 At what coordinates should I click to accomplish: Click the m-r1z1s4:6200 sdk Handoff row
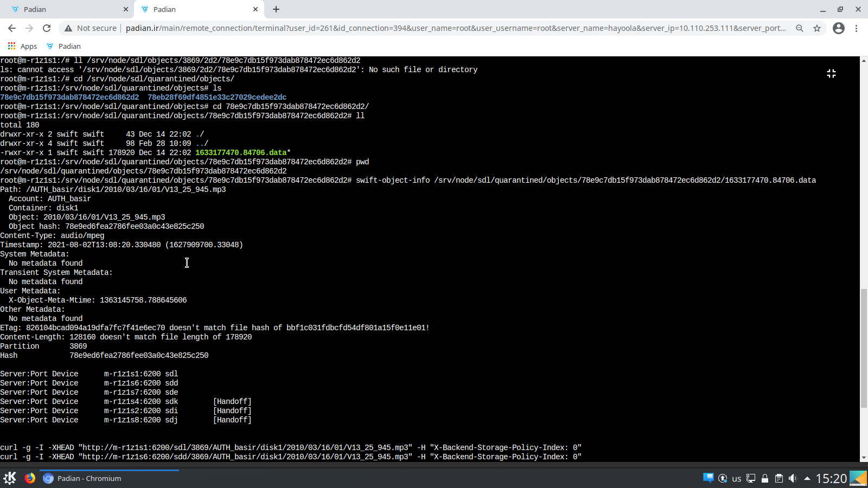126,401
